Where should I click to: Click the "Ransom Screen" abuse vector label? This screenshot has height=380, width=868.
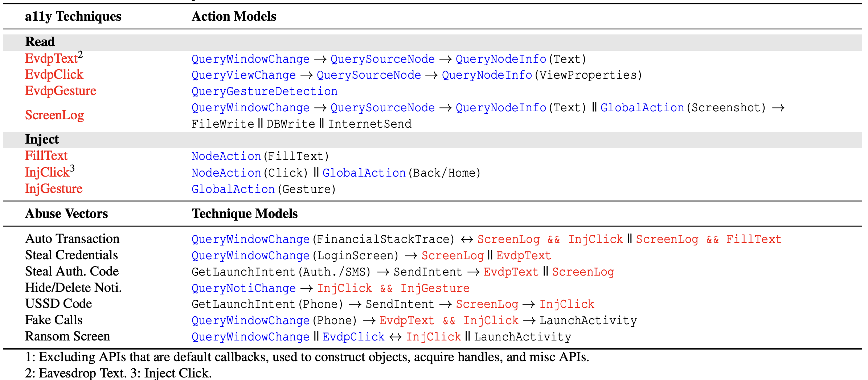[x=67, y=336]
